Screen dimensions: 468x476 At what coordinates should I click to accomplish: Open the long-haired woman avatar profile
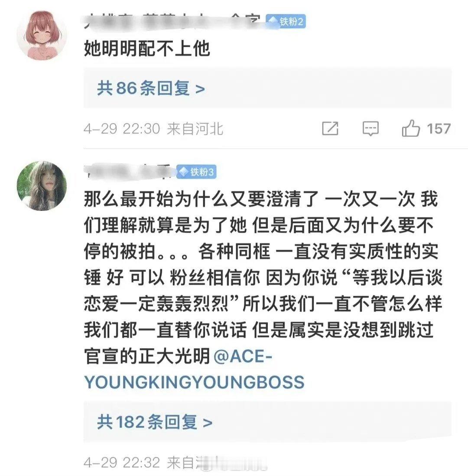pyautogui.click(x=42, y=186)
